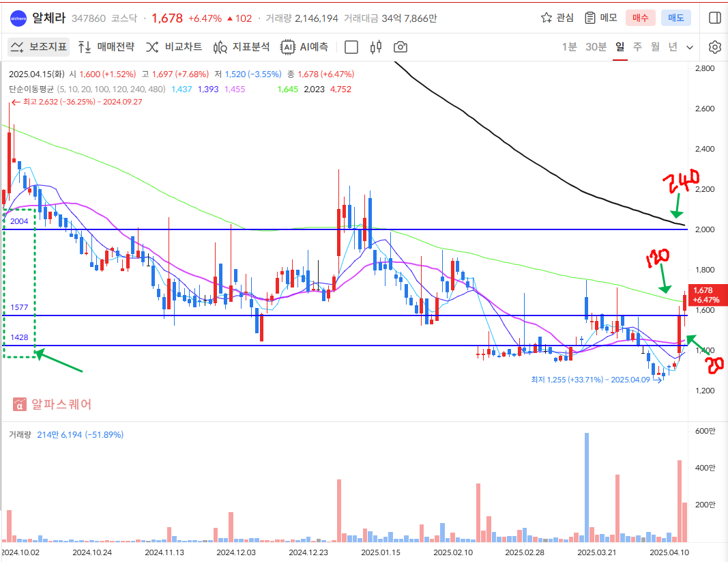Change chart type with candlestick icon
This screenshot has width=728, height=562.
(x=376, y=47)
